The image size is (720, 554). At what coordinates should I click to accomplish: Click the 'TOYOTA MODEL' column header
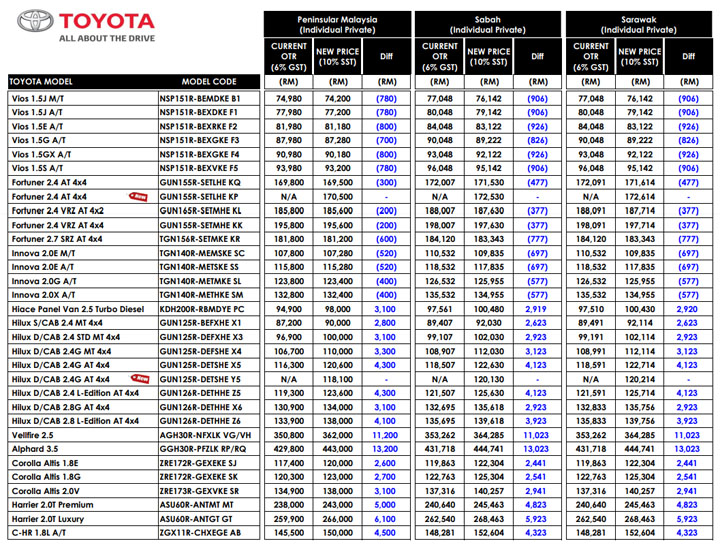coord(41,82)
